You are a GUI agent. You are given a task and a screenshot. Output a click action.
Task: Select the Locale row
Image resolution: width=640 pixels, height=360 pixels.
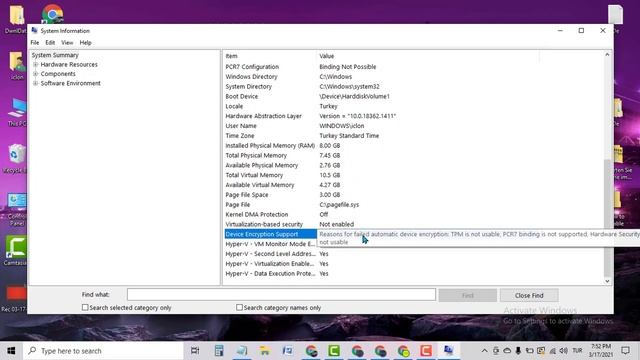pos(413,106)
